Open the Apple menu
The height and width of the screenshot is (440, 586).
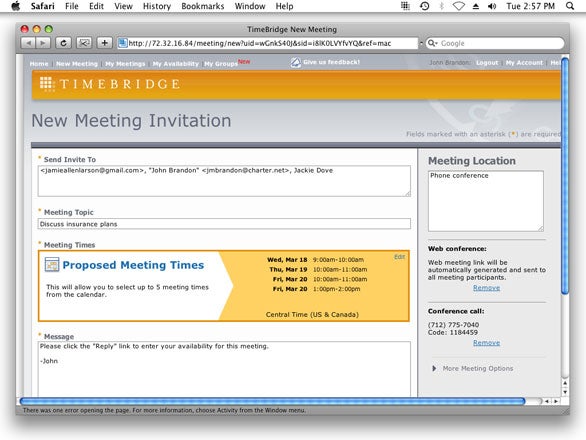(16, 6)
